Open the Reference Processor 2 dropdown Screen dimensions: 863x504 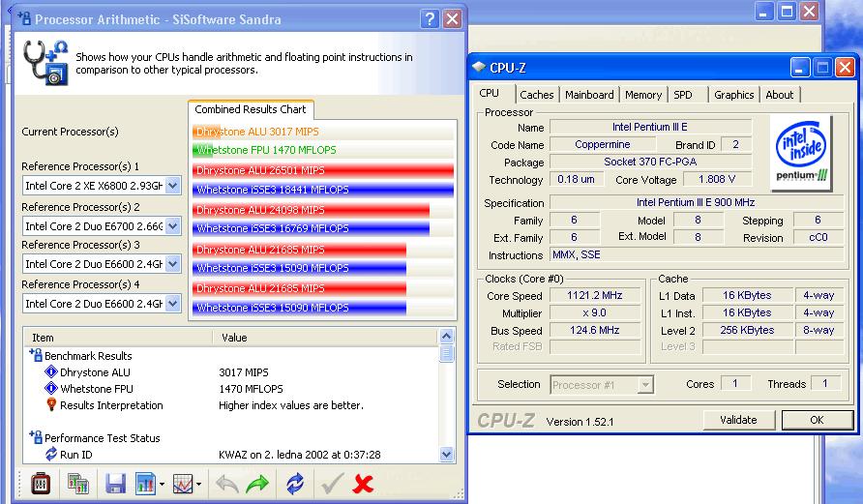[173, 225]
